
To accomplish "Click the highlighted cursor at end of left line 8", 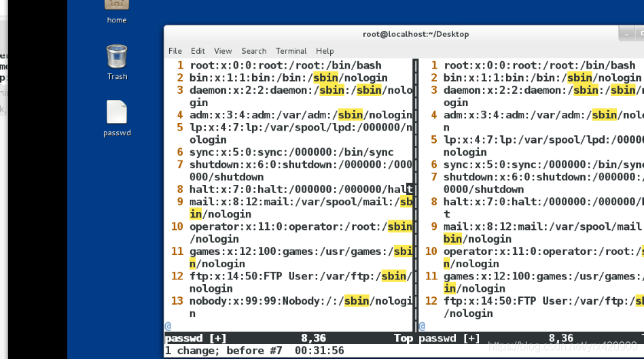I will click(410, 189).
